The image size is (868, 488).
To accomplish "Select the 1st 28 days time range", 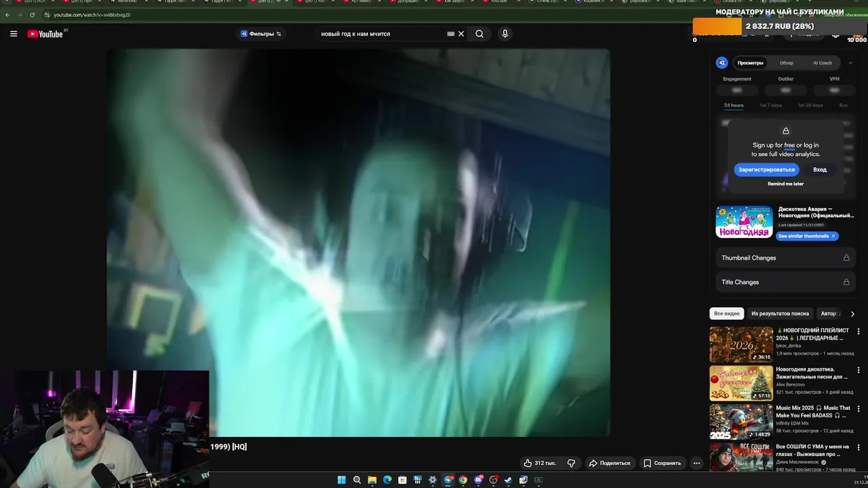I will coord(810,105).
